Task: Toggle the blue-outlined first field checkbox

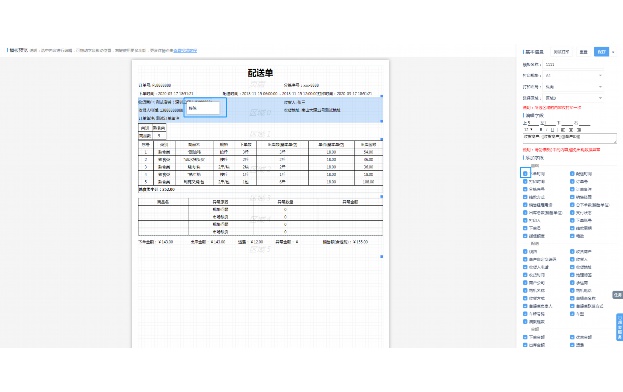Action: (525, 173)
